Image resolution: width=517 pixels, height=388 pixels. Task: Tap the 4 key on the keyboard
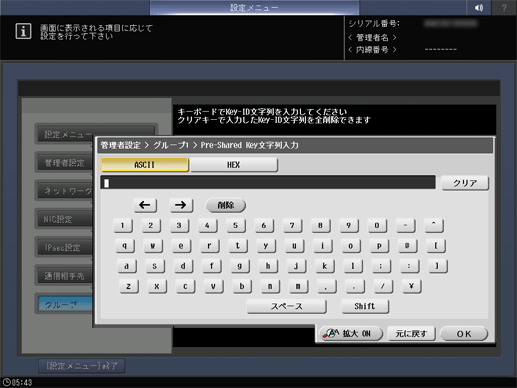pos(207,226)
